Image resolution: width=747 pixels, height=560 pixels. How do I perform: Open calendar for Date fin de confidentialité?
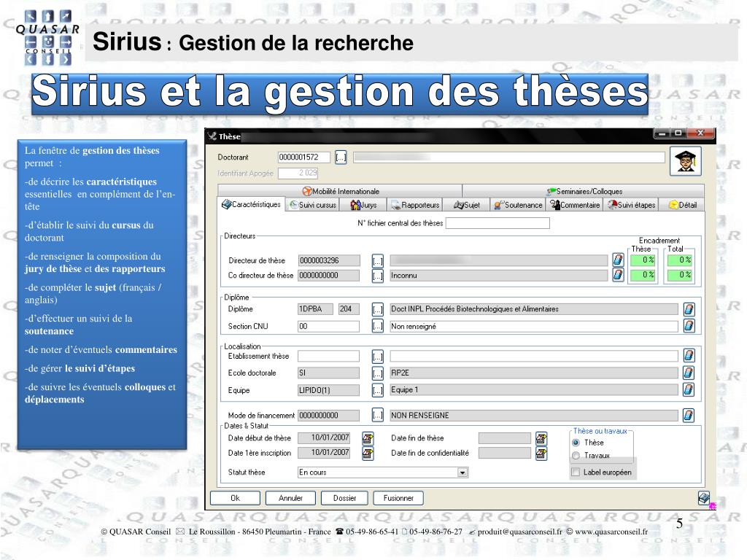click(x=541, y=454)
